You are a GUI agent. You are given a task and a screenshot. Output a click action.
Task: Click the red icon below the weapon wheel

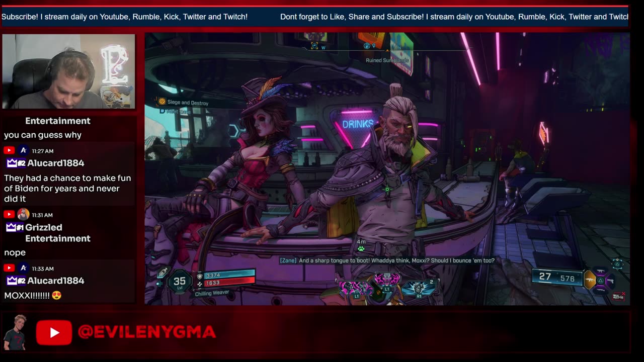618,297
